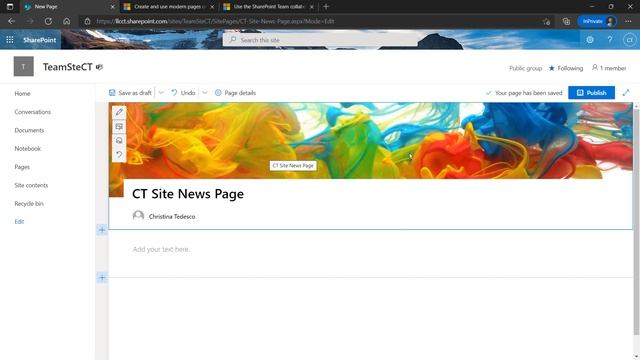Viewport: 640px width, 360px height.
Task: Close the Use the SharePoint Team tab
Action: (x=311, y=7)
